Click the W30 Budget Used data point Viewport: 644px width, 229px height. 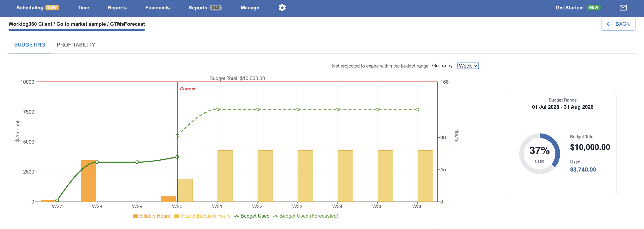coord(177,157)
